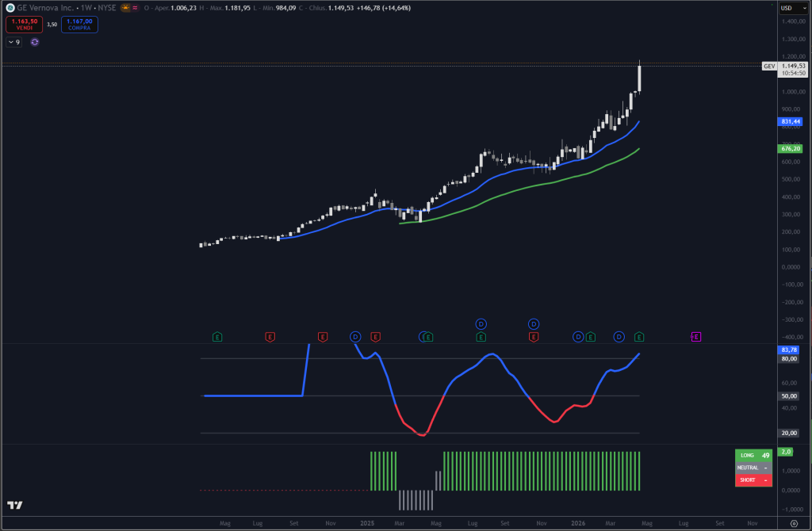The image size is (812, 531).
Task: Click the GE Vernova company logo icon
Action: point(10,7)
